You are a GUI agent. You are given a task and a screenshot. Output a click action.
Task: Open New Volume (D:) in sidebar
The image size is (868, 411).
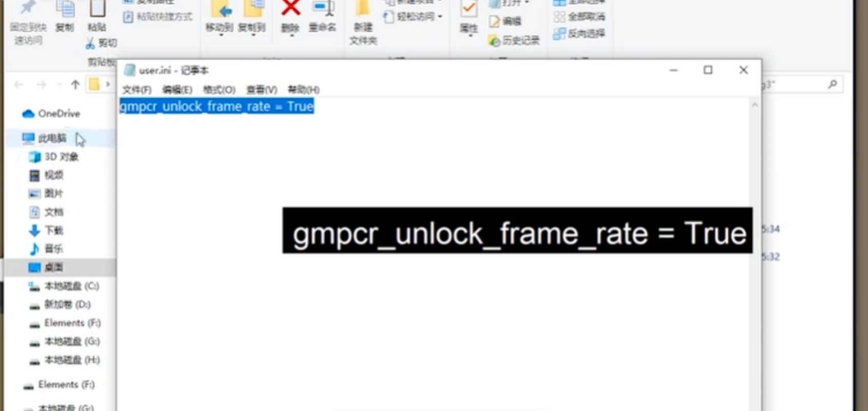[60, 304]
